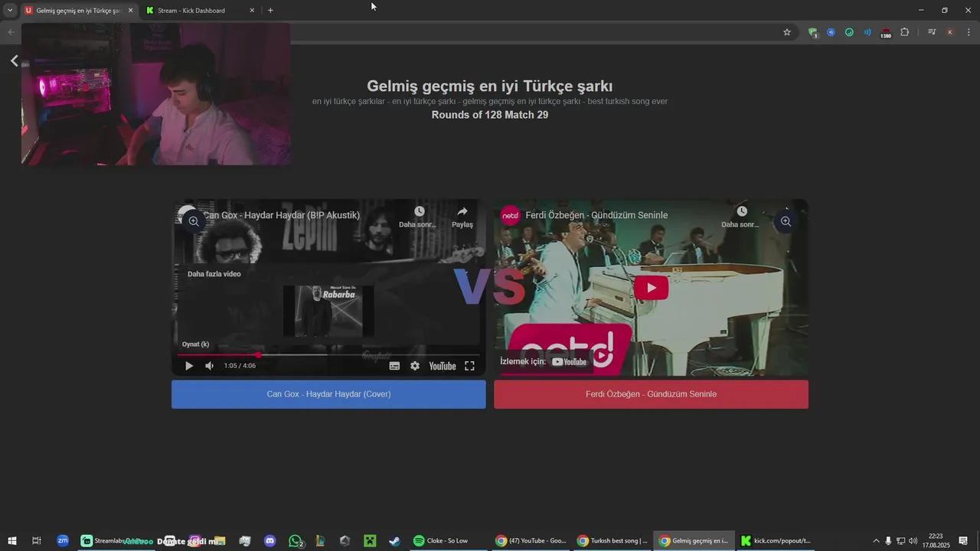Open the green shield extension with badge

click(812, 32)
